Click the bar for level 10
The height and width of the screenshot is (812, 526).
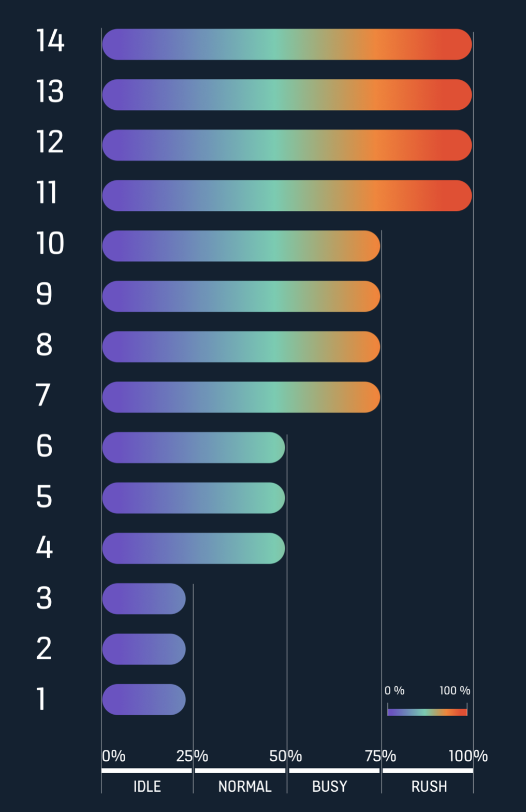pos(241,246)
